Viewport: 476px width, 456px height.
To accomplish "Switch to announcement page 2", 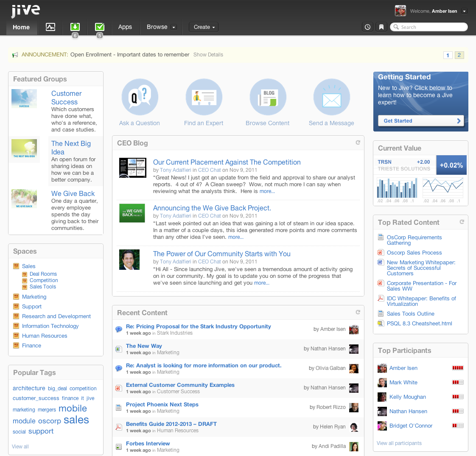I will (459, 55).
